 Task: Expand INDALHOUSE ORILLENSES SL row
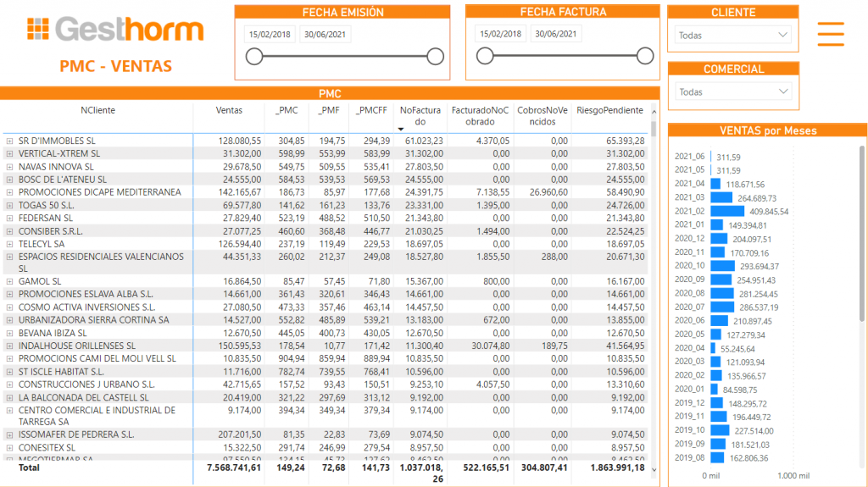click(x=9, y=346)
